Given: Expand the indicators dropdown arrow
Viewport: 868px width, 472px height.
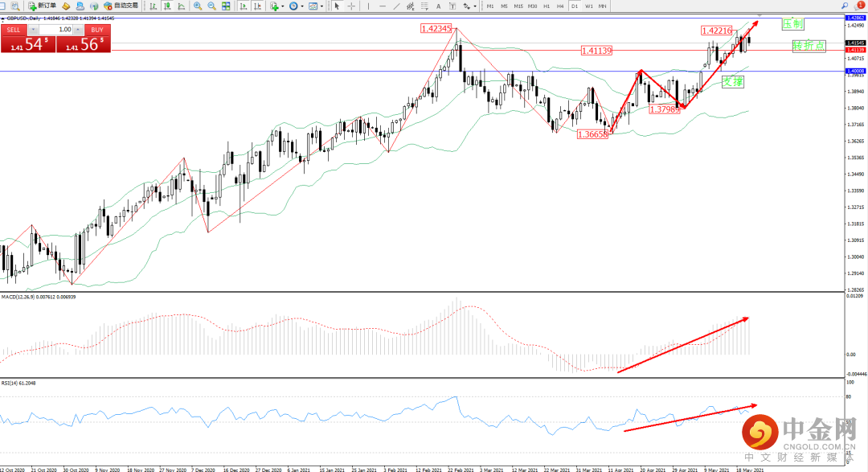Looking at the screenshot, I should (282, 6).
